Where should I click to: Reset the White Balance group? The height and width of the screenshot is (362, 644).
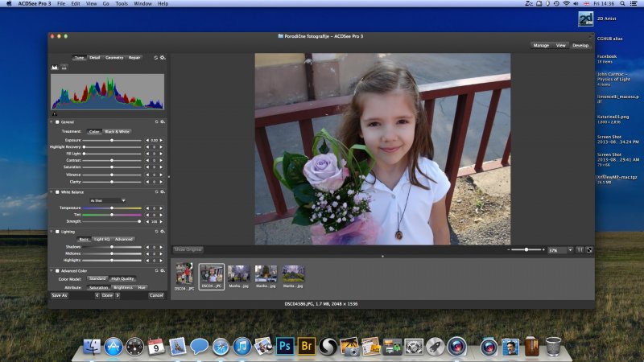coord(156,191)
